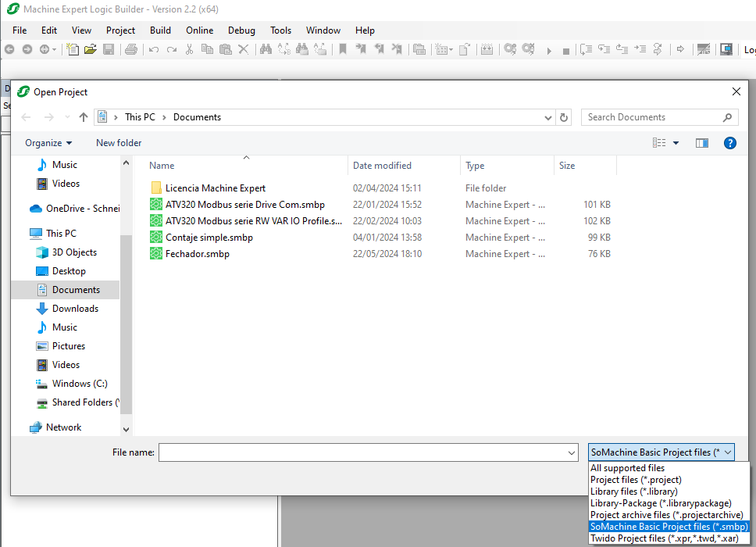Select Downloads in the navigation pane
The image size is (756, 547).
(x=75, y=309)
